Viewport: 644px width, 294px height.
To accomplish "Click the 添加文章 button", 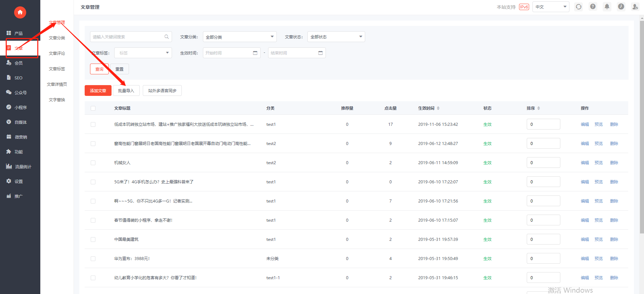I will (x=98, y=90).
